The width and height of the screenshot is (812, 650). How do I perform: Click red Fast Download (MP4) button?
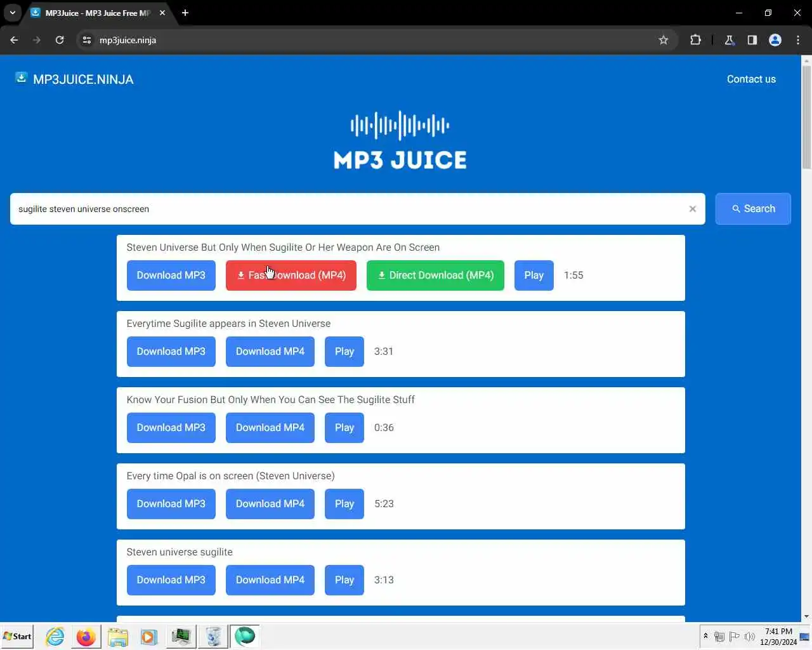pyautogui.click(x=291, y=275)
